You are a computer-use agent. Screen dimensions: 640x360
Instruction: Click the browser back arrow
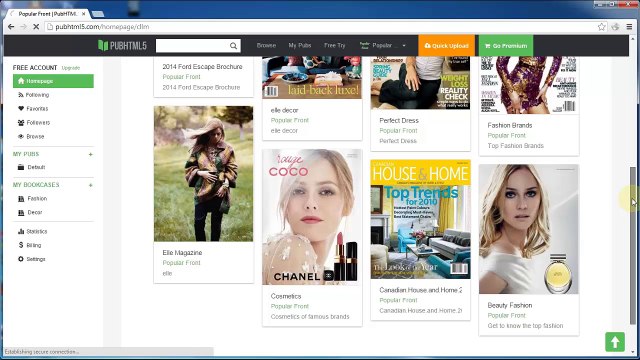point(11,27)
